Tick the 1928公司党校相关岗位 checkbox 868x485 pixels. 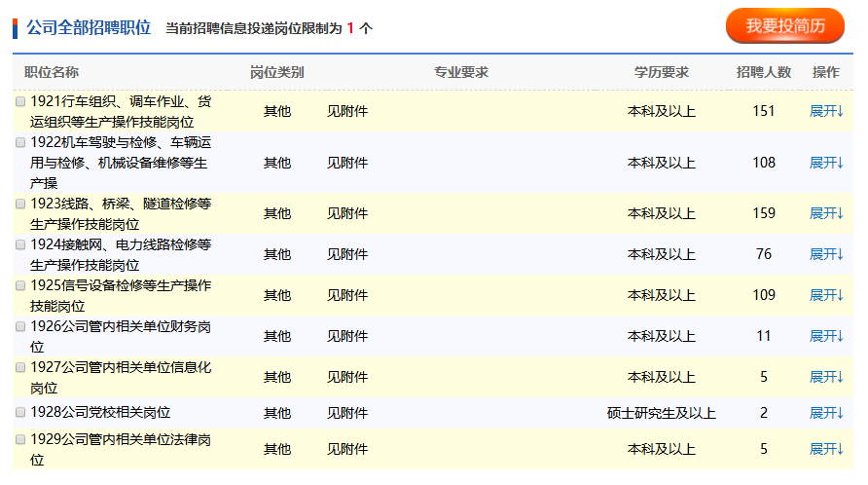point(20,412)
